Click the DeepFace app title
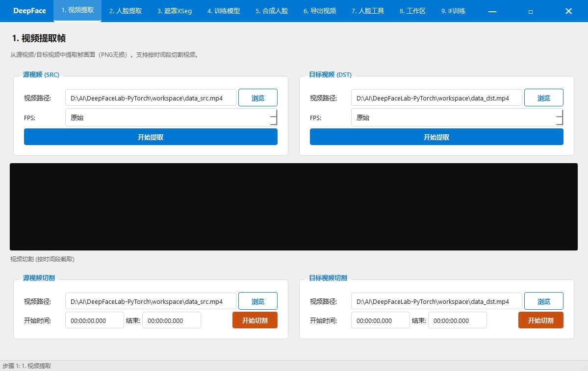Image resolution: width=588 pixels, height=371 pixels. click(29, 11)
